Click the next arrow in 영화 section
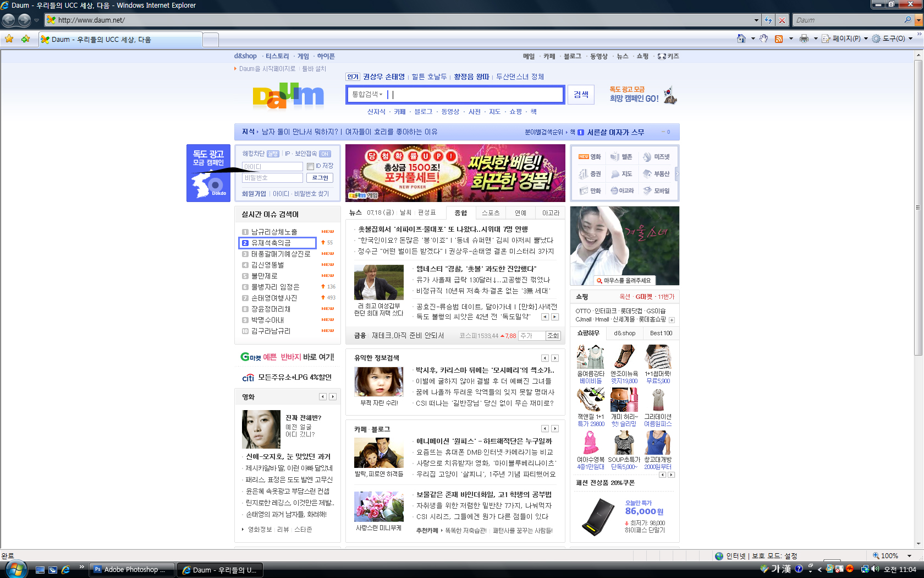924x578 pixels. (332, 397)
